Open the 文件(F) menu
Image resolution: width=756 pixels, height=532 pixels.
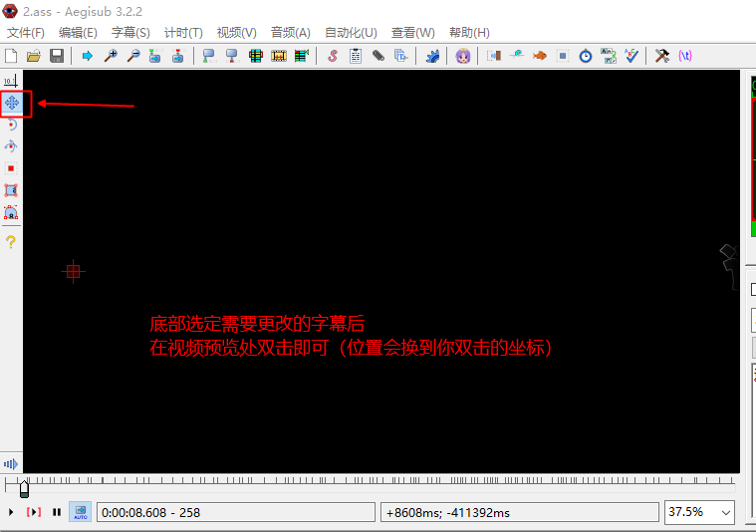[x=26, y=32]
